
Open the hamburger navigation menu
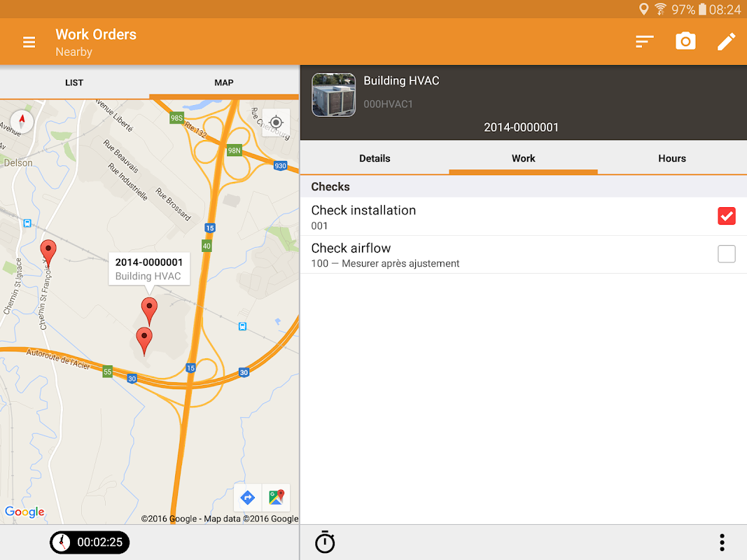(29, 43)
